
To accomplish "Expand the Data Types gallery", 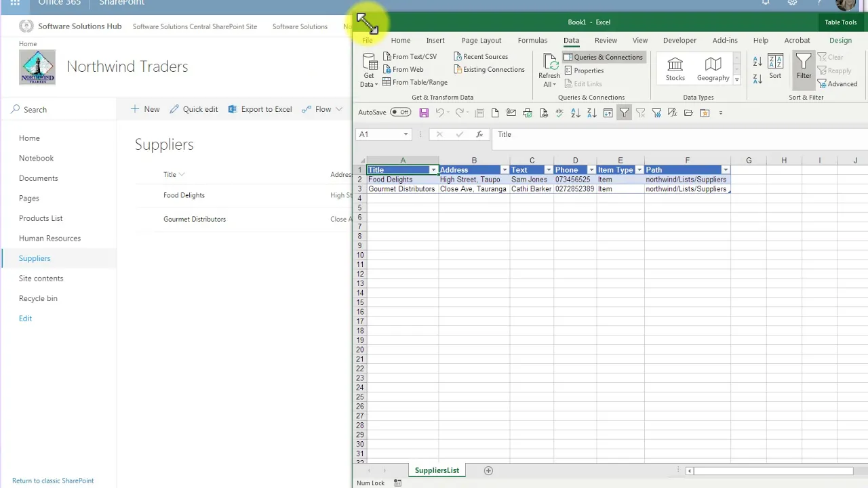I will (x=736, y=79).
